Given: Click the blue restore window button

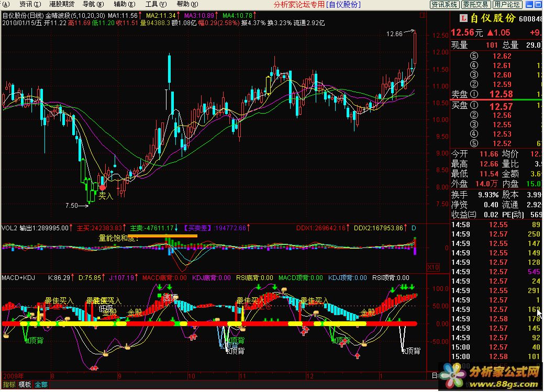Looking at the screenshot, I should 538,5.
